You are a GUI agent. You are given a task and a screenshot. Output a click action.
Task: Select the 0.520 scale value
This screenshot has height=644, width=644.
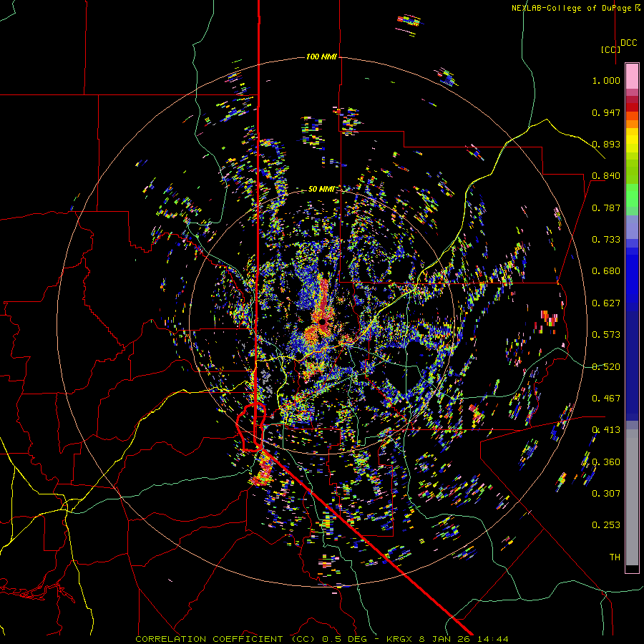(606, 367)
